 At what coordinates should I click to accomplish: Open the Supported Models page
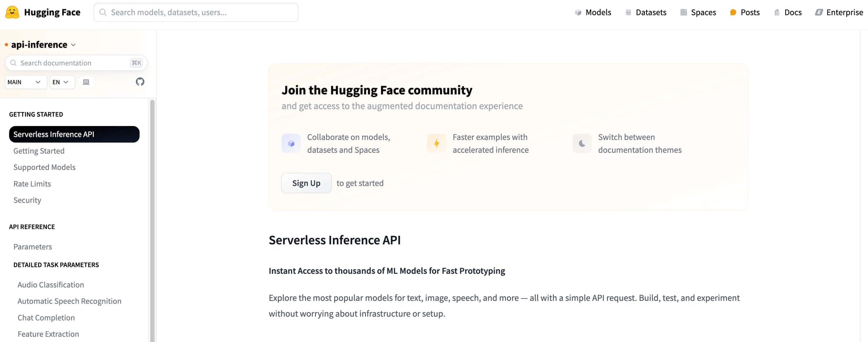pyautogui.click(x=44, y=167)
